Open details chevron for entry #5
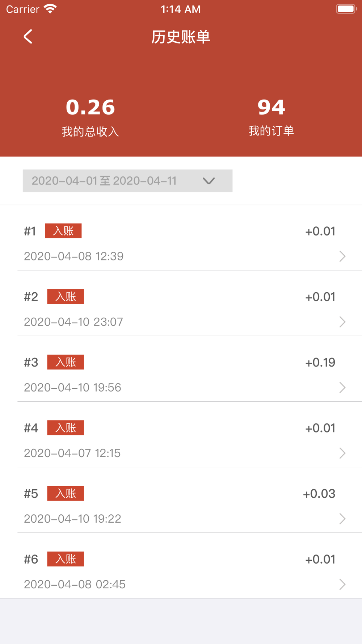The image size is (362, 644). (342, 519)
